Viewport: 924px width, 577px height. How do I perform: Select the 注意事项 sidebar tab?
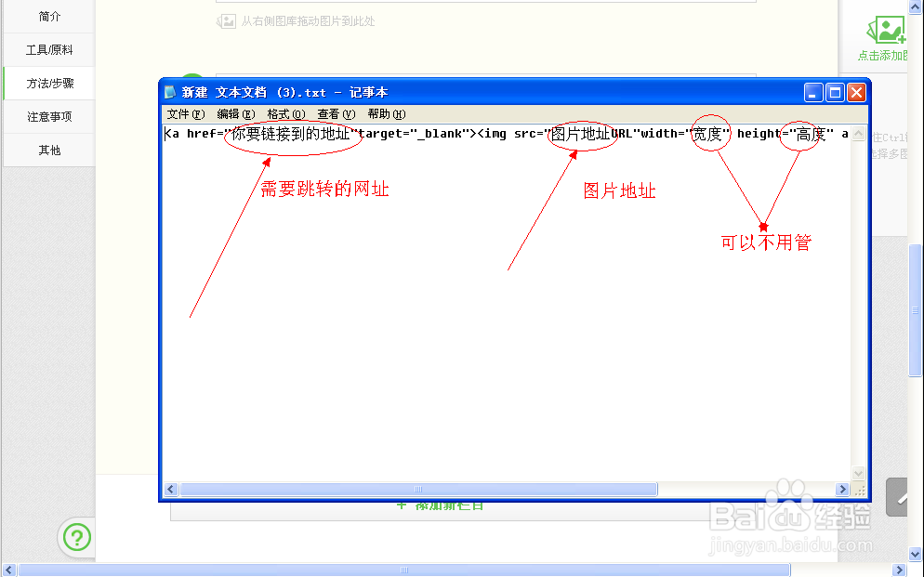[x=49, y=116]
